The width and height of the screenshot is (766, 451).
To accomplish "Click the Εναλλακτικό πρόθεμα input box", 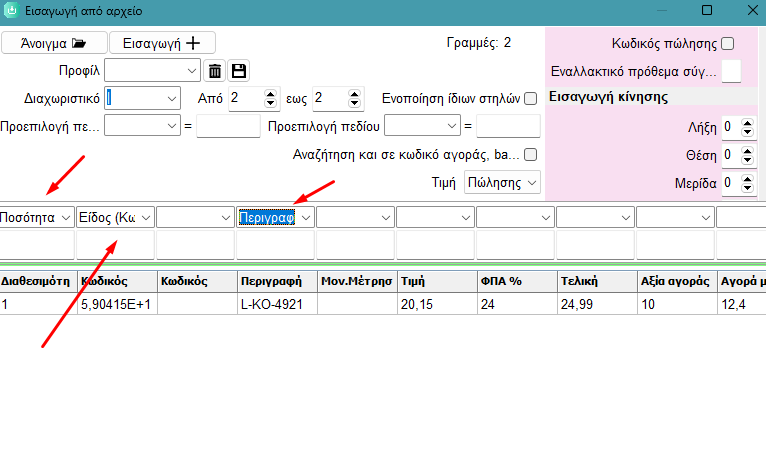I will point(731,71).
